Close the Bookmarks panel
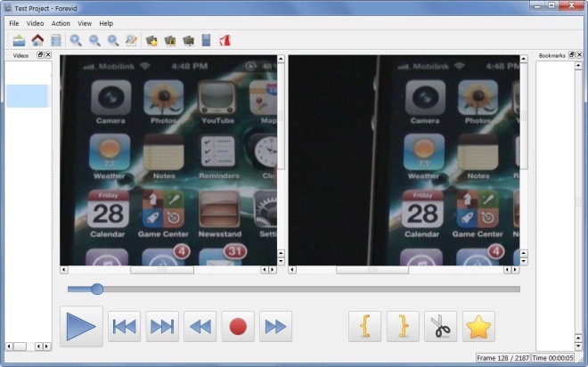This screenshot has width=588, height=367. coord(579,54)
